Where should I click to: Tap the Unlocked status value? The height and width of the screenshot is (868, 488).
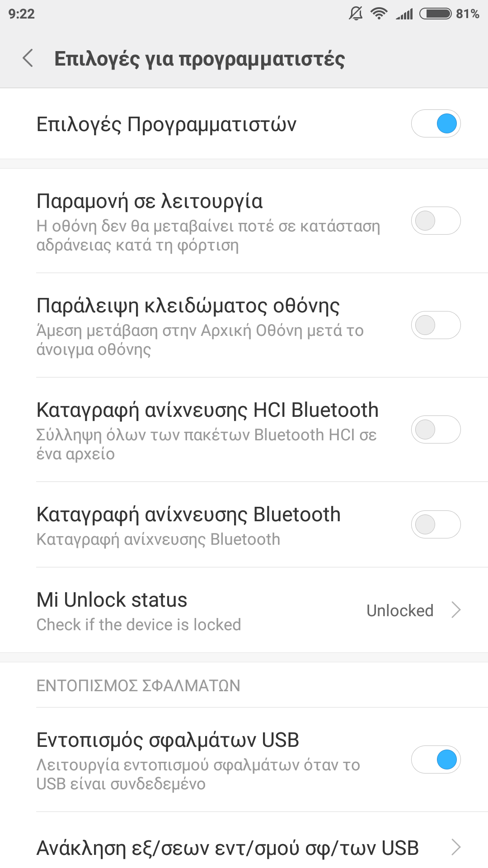(400, 610)
